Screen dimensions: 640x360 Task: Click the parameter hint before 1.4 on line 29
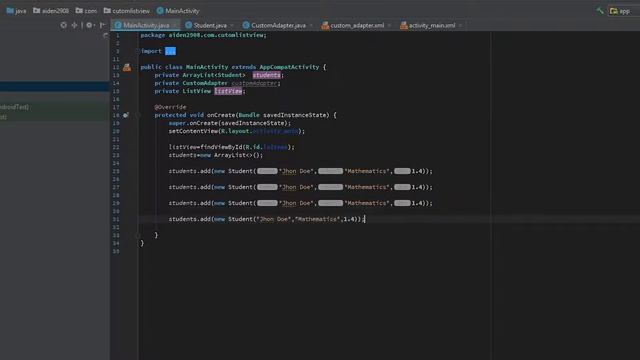[402, 203]
